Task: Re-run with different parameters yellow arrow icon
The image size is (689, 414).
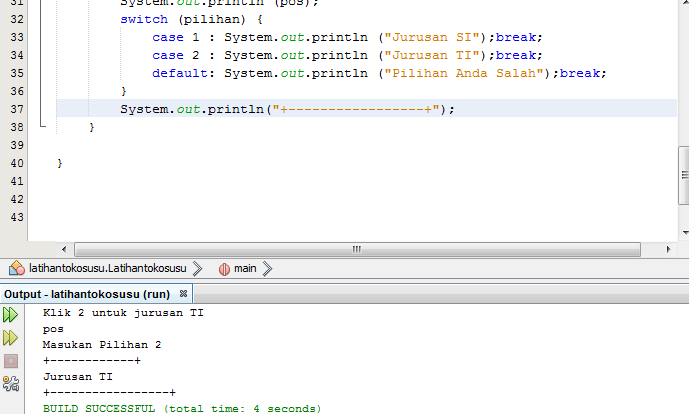Action: coord(10,338)
